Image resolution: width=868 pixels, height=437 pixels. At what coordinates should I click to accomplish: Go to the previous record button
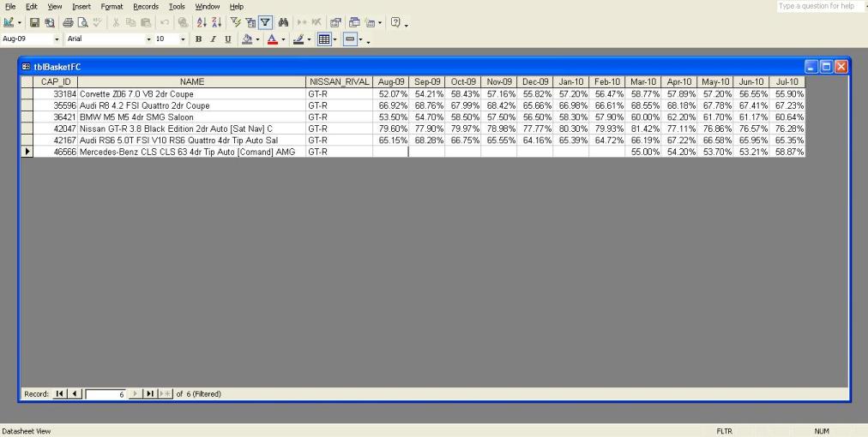click(x=75, y=394)
